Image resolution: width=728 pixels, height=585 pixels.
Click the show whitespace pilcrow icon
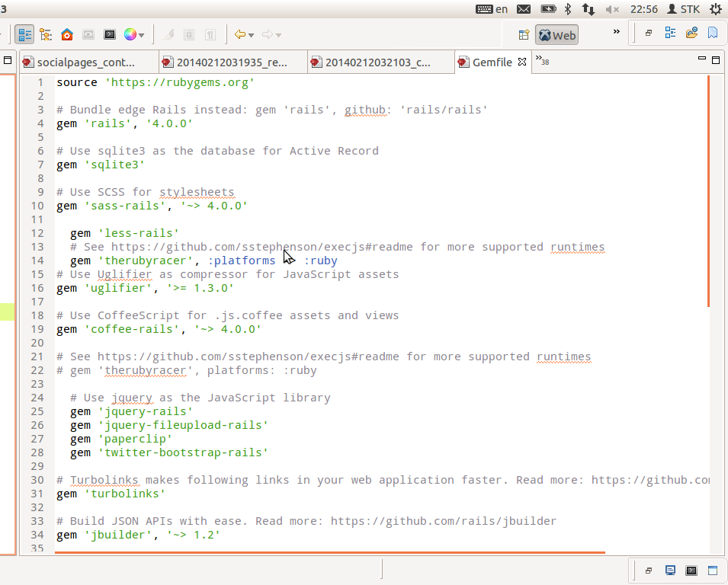[210, 35]
